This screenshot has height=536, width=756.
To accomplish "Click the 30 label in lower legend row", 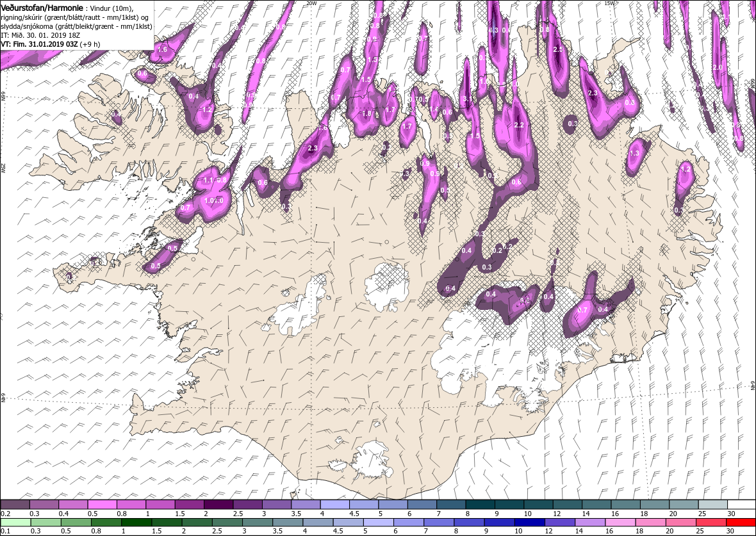I will [x=729, y=531].
